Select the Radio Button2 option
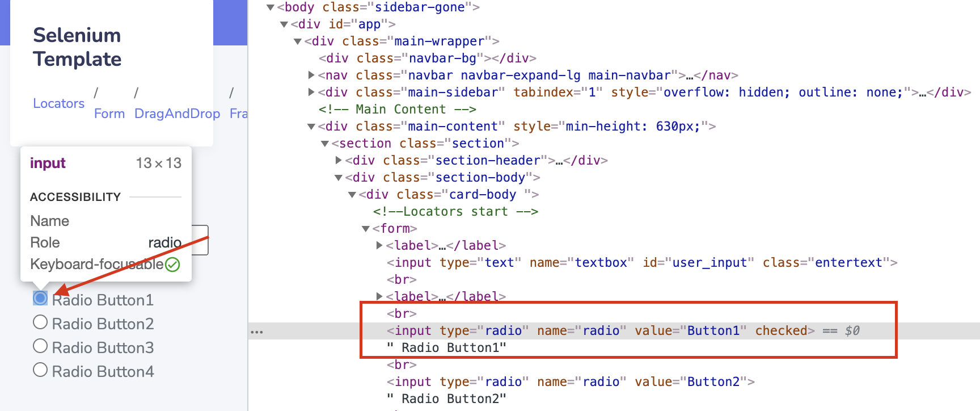Image resolution: width=980 pixels, height=411 pixels. 40,322
